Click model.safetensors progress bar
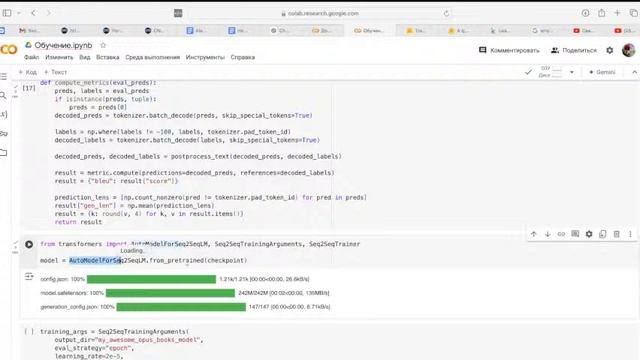Image resolution: width=640 pixels, height=360 pixels. point(170,293)
